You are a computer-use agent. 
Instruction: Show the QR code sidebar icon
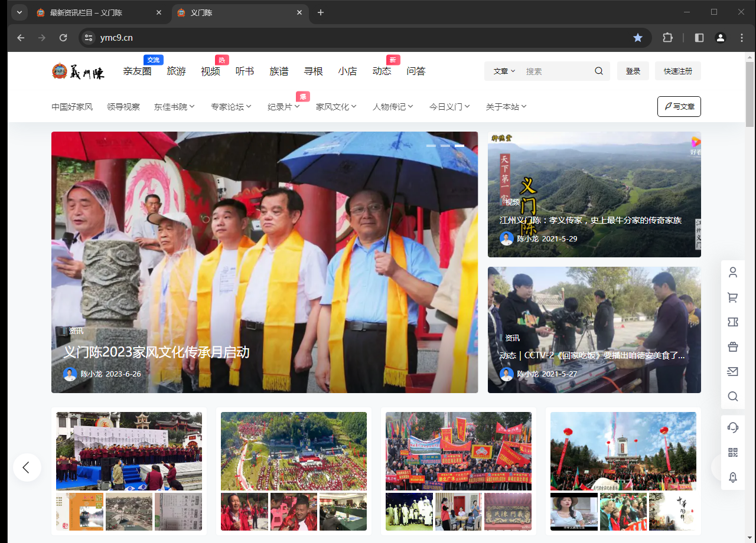pos(733,453)
